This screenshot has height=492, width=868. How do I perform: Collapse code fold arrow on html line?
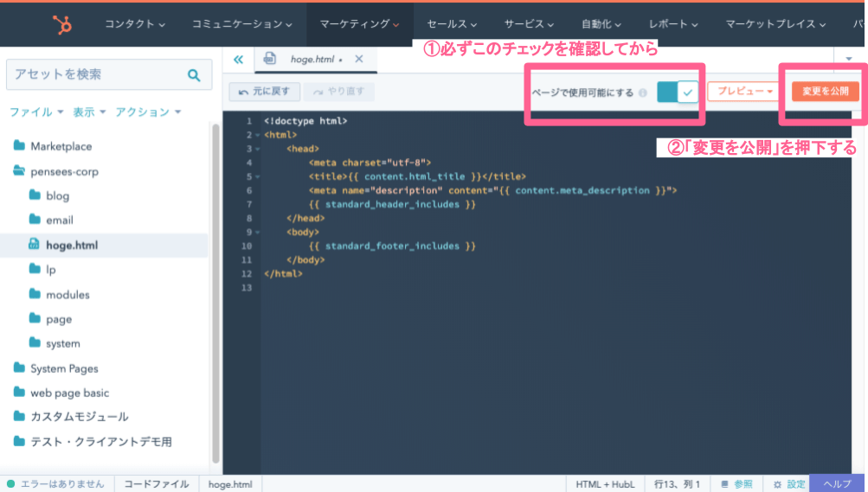pos(258,136)
